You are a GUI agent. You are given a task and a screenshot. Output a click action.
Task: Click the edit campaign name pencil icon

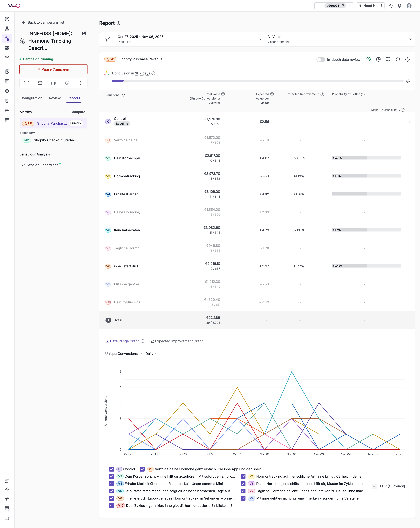(84, 34)
